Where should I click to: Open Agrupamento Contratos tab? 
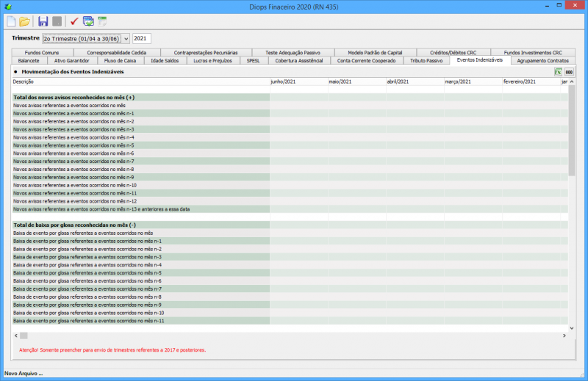point(543,61)
